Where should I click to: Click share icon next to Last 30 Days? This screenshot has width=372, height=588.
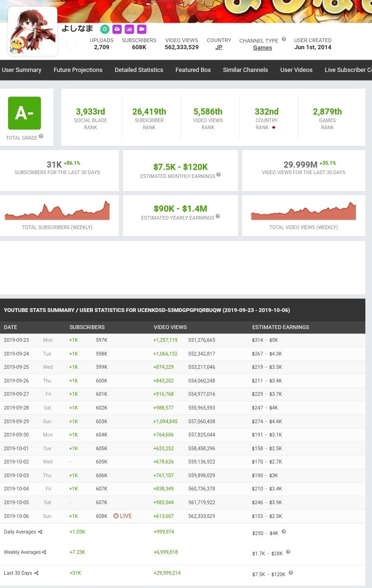(x=36, y=573)
